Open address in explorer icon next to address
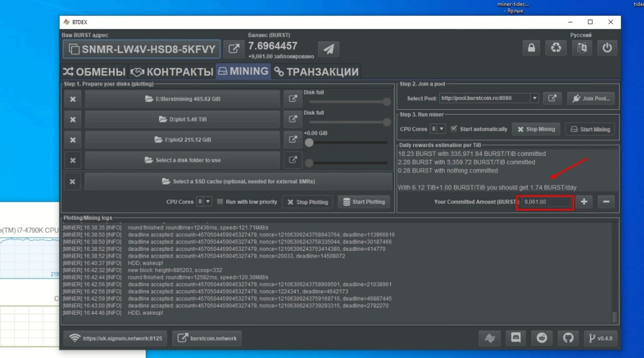 [x=234, y=49]
